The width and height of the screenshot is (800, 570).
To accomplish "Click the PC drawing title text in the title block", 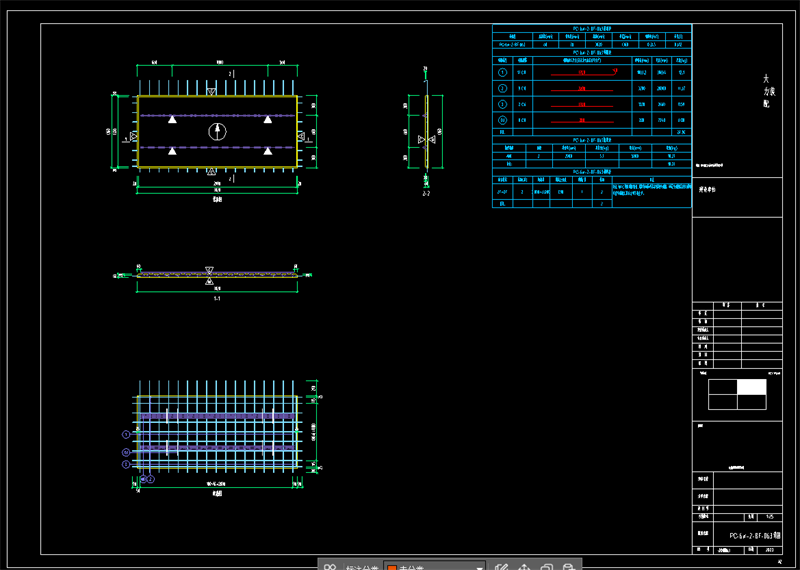I will pos(755,536).
